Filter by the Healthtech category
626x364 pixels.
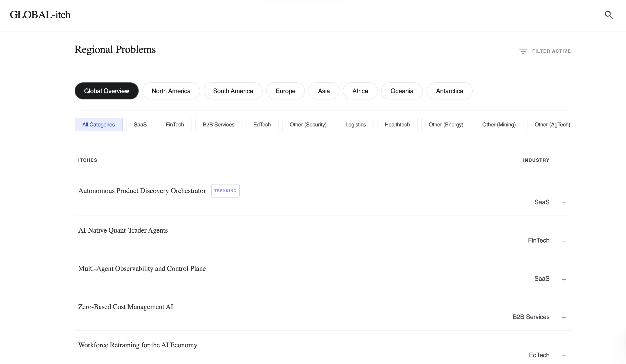(x=397, y=124)
